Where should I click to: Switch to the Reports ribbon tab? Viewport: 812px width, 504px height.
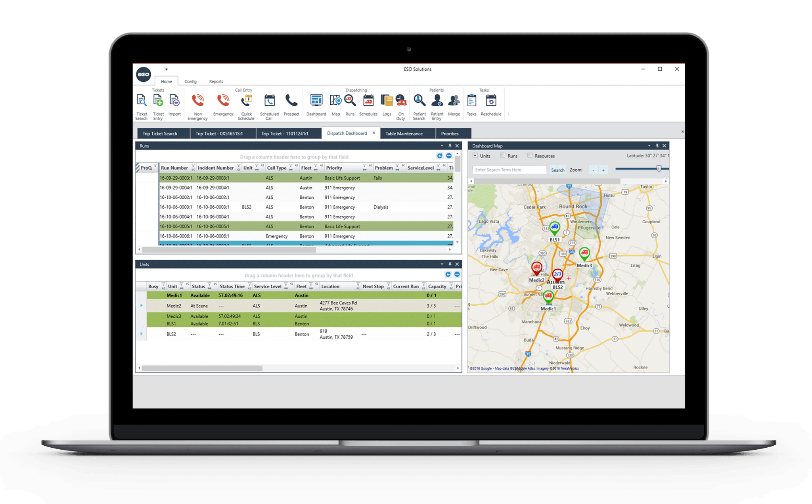coord(216,81)
